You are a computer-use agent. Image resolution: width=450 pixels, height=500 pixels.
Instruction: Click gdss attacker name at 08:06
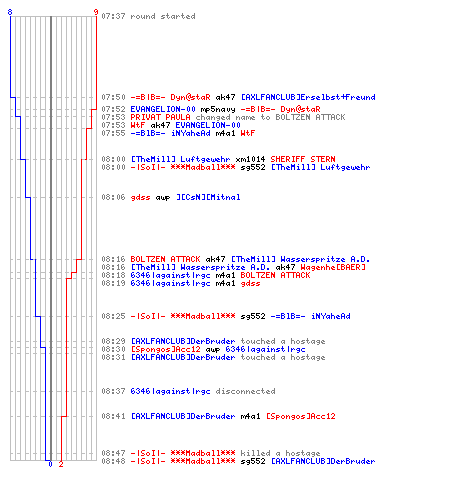point(140,197)
